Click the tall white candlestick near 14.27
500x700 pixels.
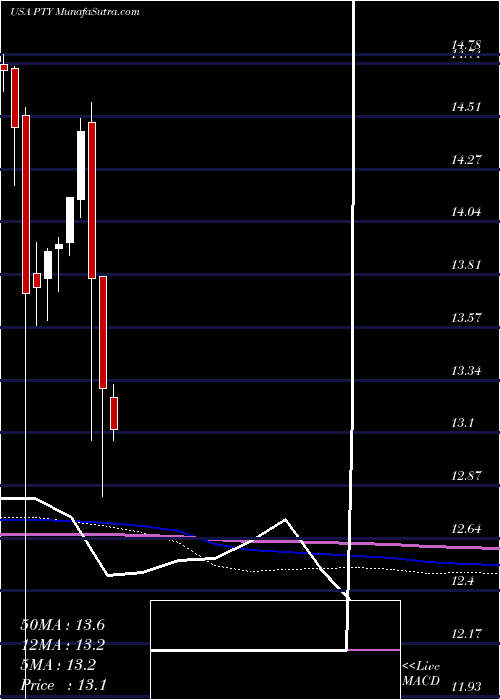81,165
